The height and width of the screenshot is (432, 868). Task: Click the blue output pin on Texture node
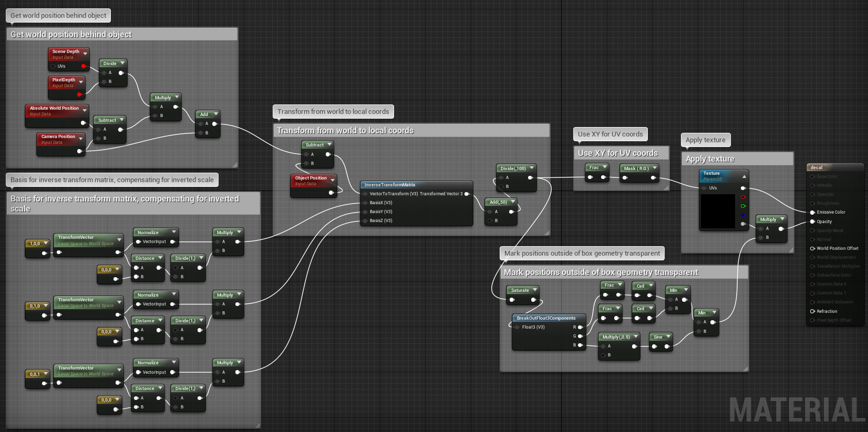(x=743, y=215)
